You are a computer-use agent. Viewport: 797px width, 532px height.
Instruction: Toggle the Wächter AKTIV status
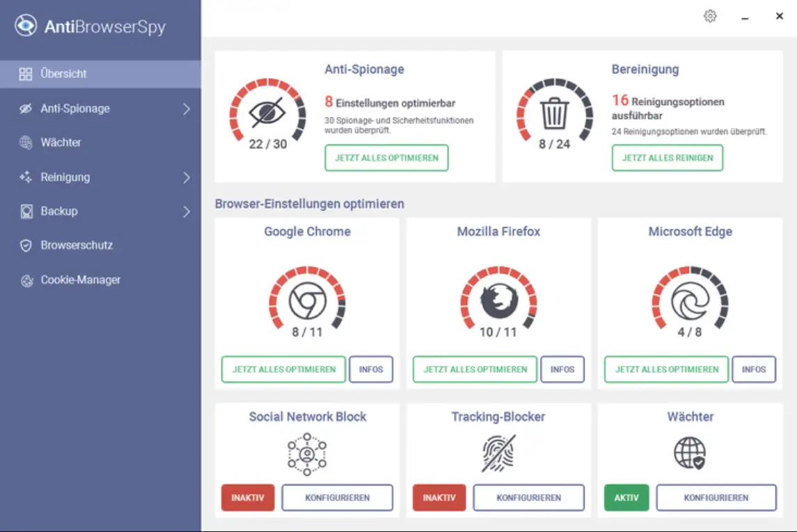pyautogui.click(x=626, y=498)
